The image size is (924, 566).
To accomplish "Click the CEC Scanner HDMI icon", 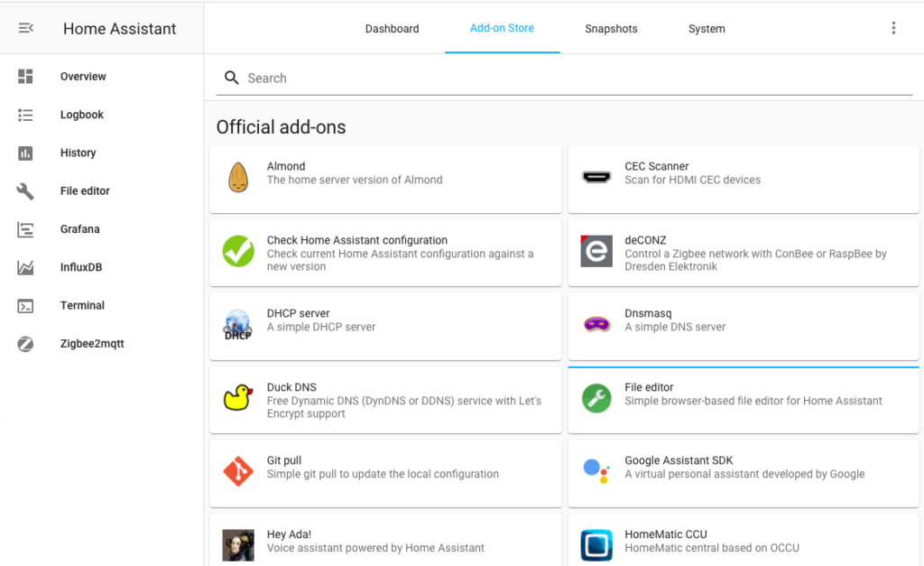I will [x=596, y=177].
